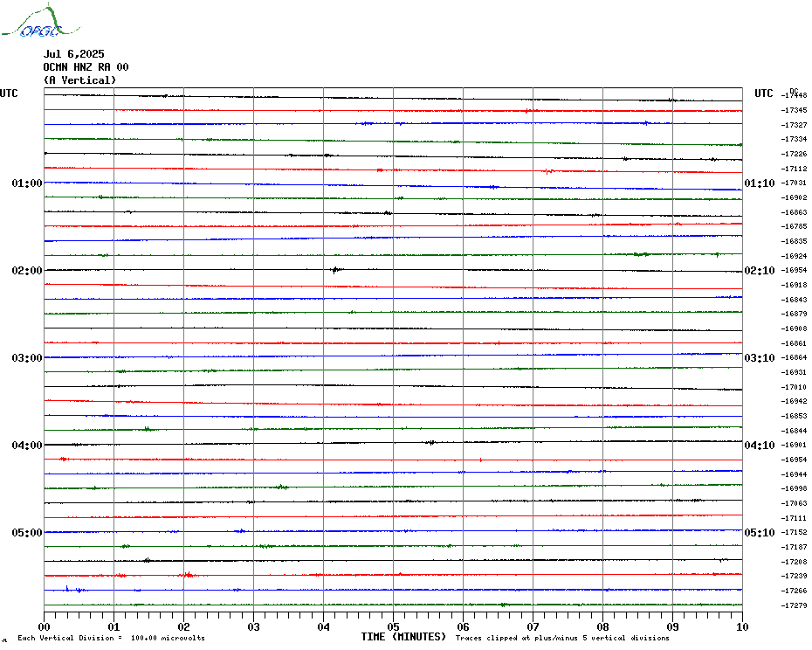Click the DC offset value -17334
This screenshot has width=812, height=650.
(x=794, y=140)
